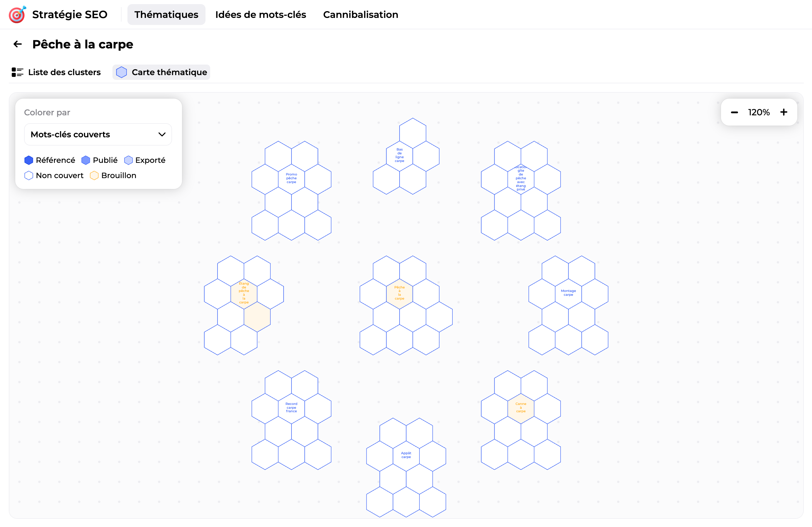Click the Stratégie SEO title text

pyautogui.click(x=70, y=15)
